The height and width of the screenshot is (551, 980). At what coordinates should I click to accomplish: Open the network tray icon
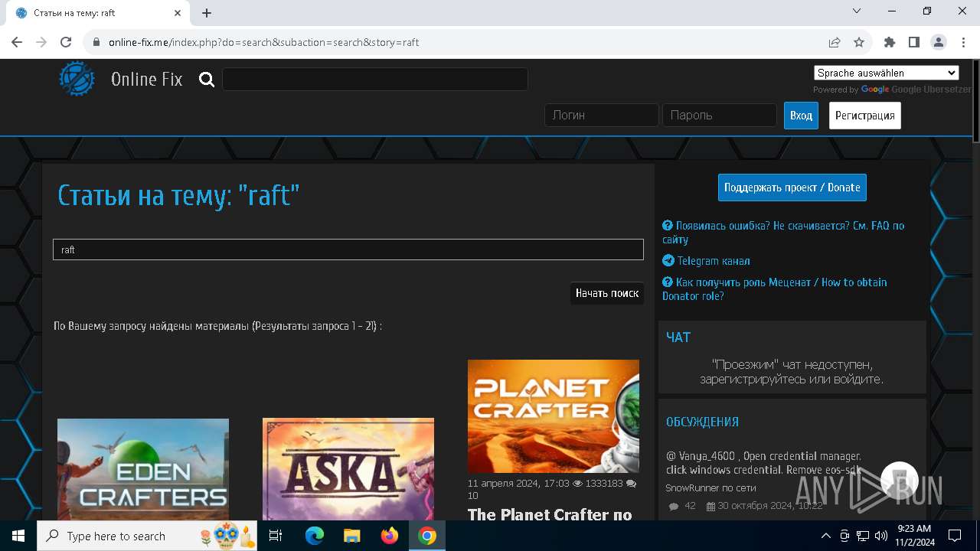pos(863,536)
